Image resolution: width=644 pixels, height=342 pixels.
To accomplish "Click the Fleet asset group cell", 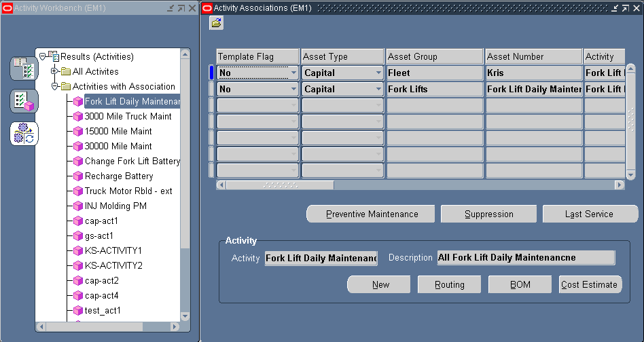I will click(x=435, y=73).
